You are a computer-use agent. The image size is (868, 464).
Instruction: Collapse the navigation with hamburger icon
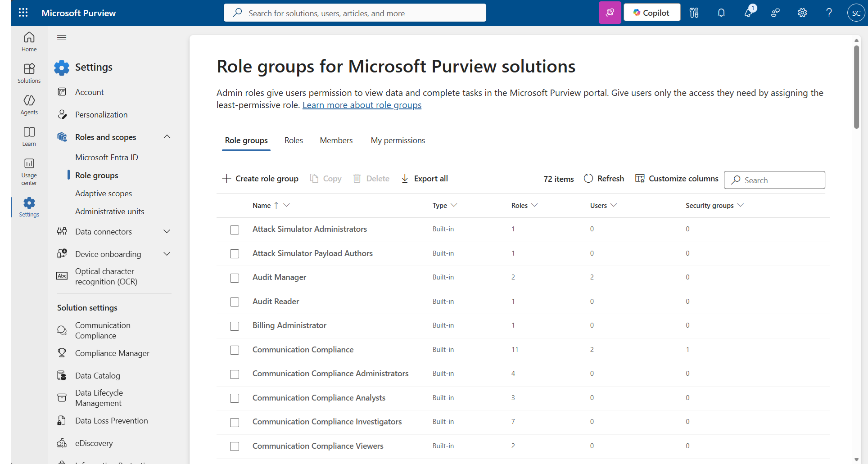click(62, 38)
